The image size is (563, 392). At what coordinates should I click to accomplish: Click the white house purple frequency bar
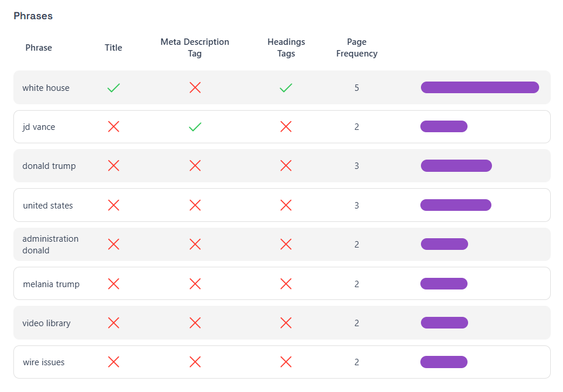(x=480, y=87)
